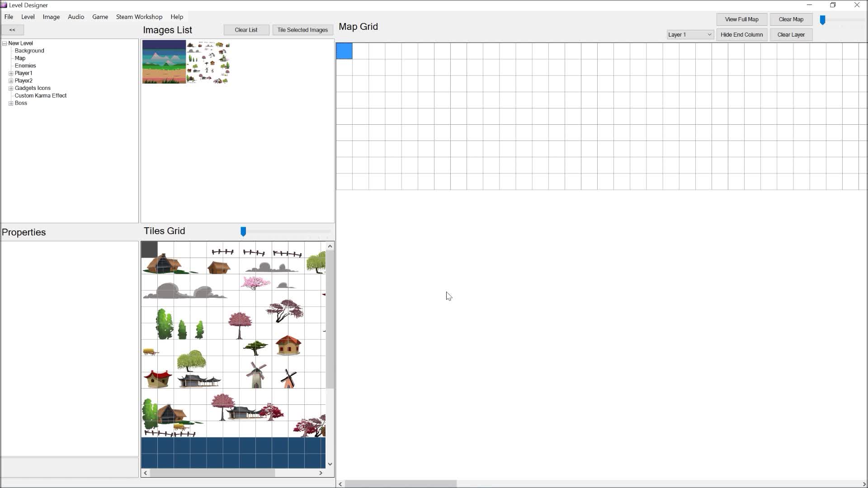Click the Hide End Column button

coord(741,35)
